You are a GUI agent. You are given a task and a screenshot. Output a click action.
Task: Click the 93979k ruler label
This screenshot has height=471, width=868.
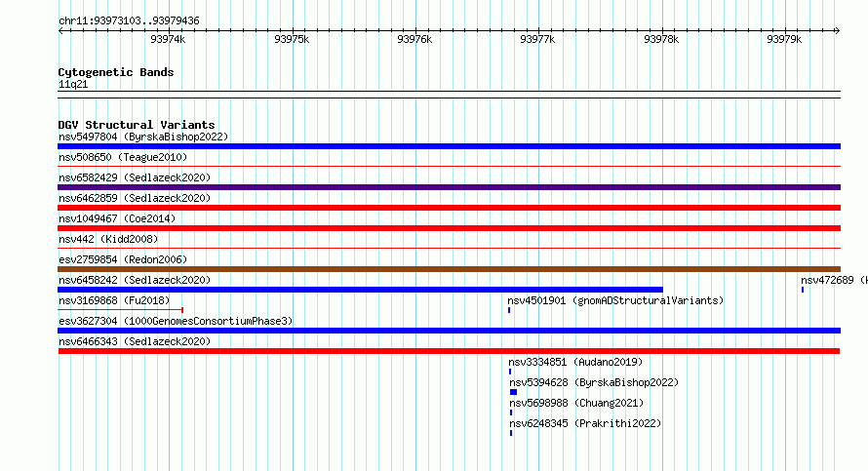pyautogui.click(x=784, y=40)
